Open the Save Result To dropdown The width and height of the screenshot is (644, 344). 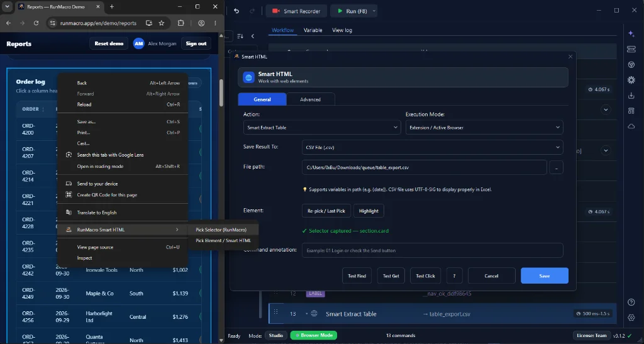point(433,147)
